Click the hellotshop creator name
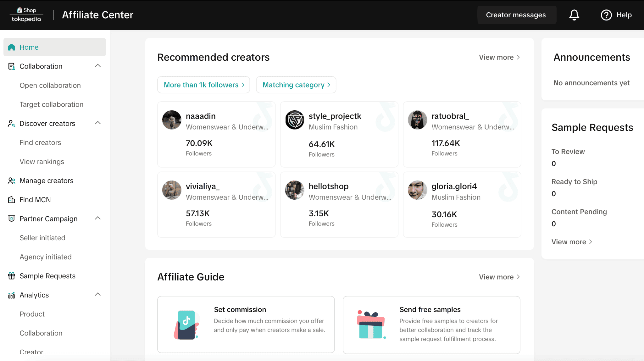 [329, 186]
